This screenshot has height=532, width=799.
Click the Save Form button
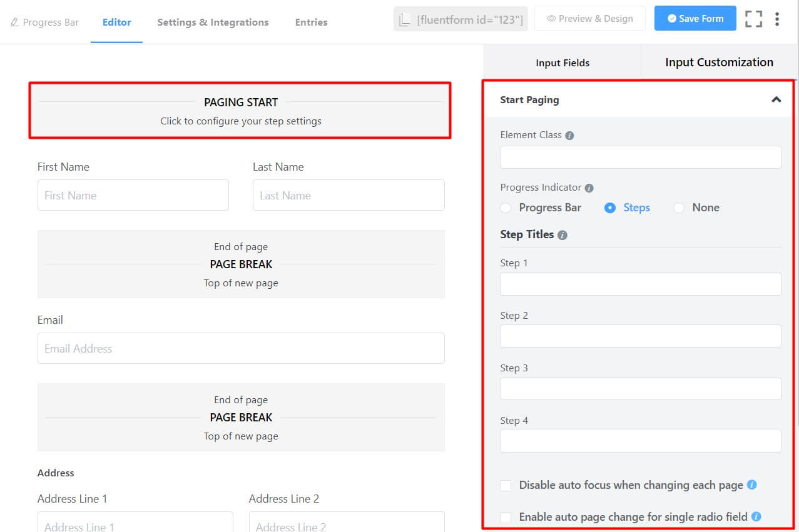tap(695, 18)
